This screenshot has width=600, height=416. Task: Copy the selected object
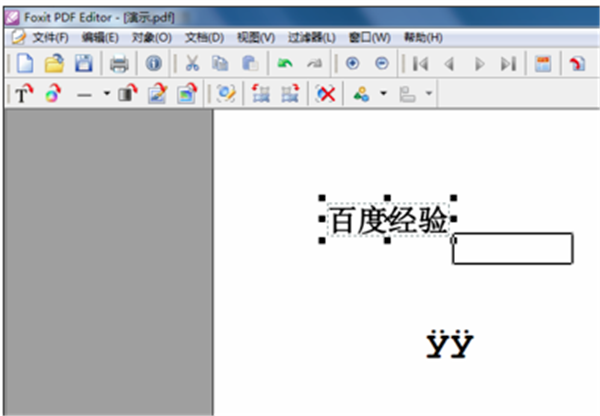[x=220, y=64]
